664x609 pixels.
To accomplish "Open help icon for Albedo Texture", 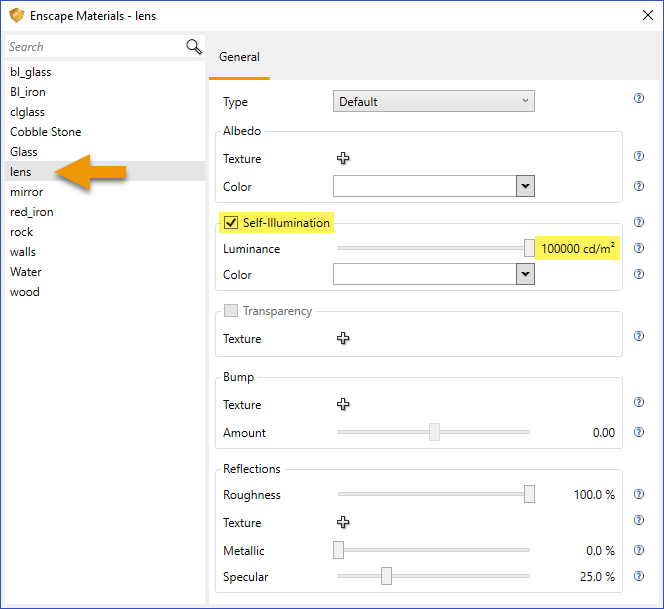I will click(x=639, y=156).
